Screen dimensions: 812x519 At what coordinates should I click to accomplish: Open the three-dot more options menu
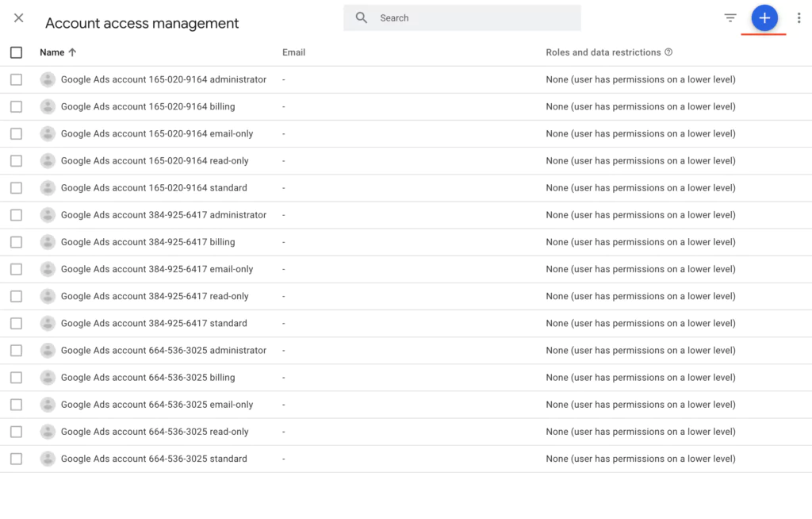tap(799, 18)
